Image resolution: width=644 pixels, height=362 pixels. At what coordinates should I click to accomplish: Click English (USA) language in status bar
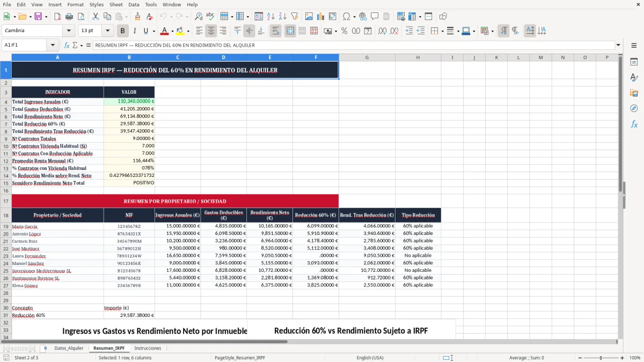(370, 358)
